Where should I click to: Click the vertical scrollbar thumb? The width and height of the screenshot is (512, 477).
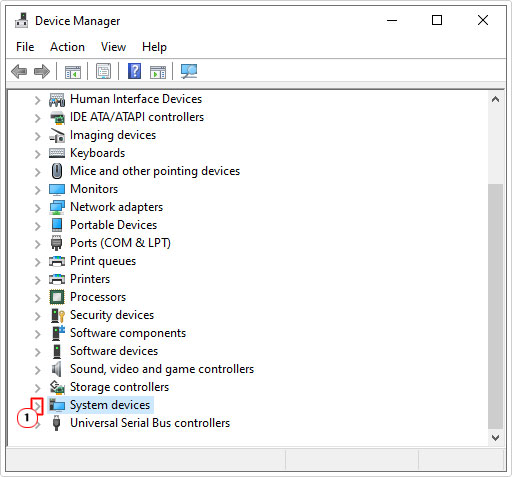point(495,306)
